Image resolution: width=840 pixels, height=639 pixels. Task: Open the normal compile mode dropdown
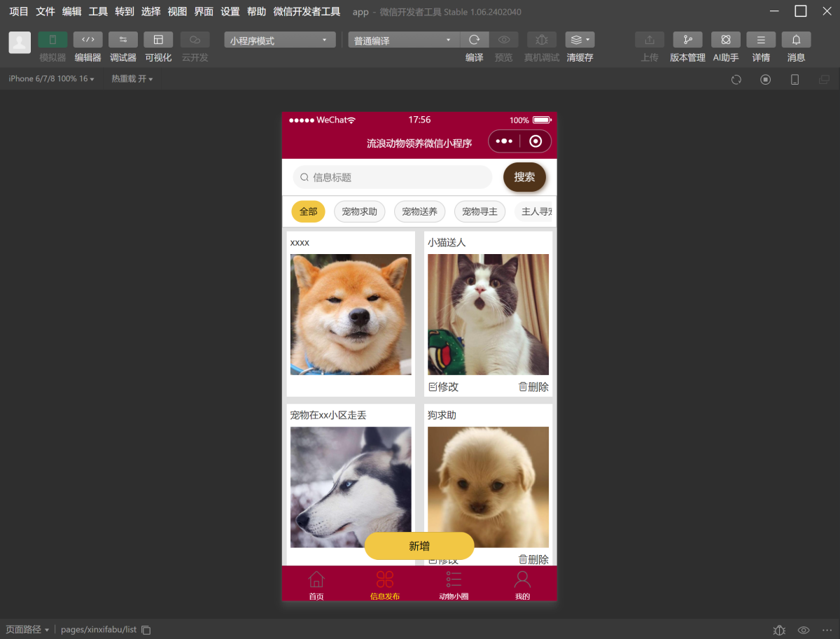[x=403, y=41]
